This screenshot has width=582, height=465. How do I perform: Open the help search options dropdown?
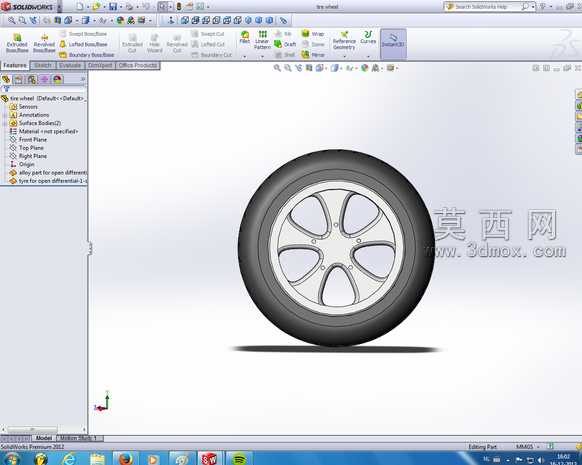[533, 6]
